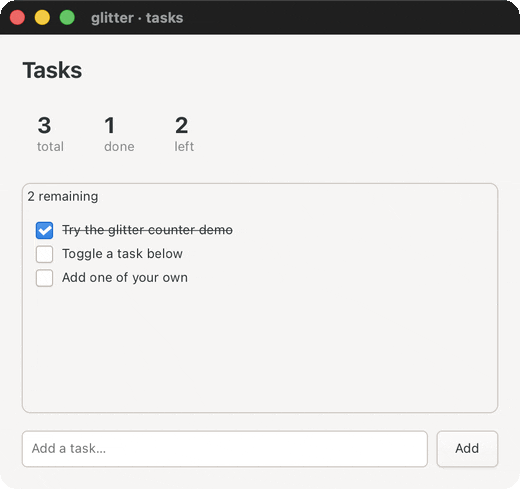Viewport: 520px width, 489px height.
Task: Click the struck-through Try the glitter counter demo text
Action: click(x=147, y=230)
